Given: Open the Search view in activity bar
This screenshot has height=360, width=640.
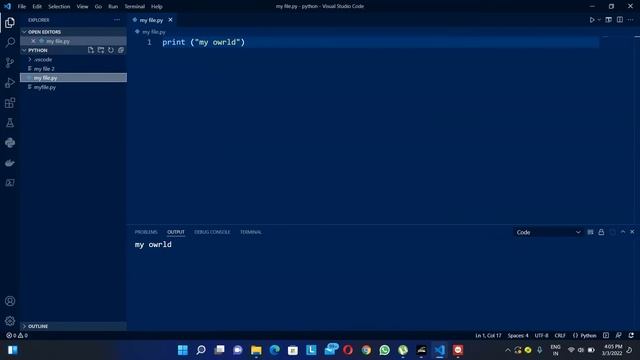Looking at the screenshot, I should [x=10, y=42].
